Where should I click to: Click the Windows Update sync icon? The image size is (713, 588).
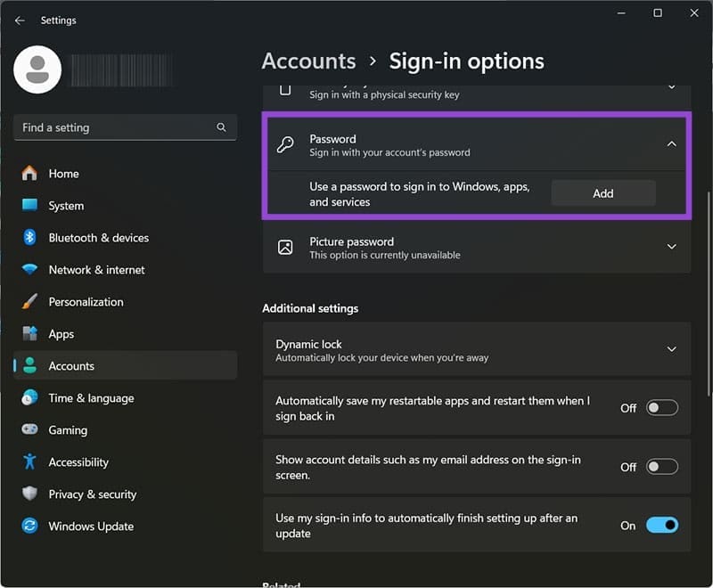click(x=30, y=527)
